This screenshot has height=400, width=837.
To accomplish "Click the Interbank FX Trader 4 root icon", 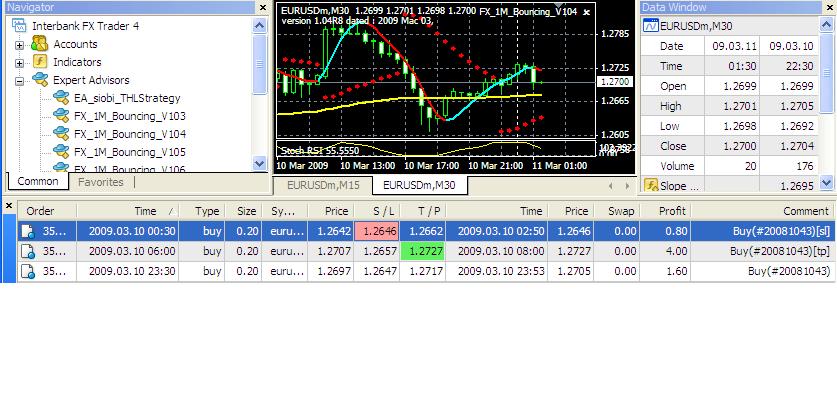I will (x=19, y=26).
